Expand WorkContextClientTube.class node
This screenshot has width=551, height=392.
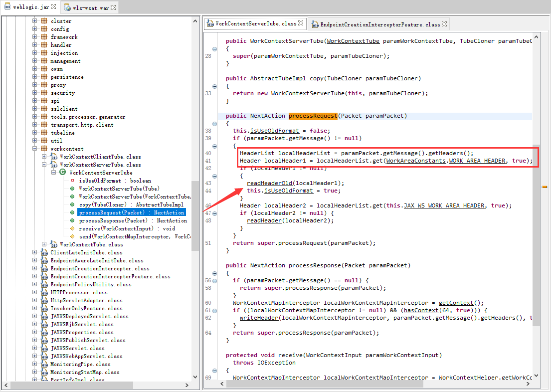tap(44, 157)
